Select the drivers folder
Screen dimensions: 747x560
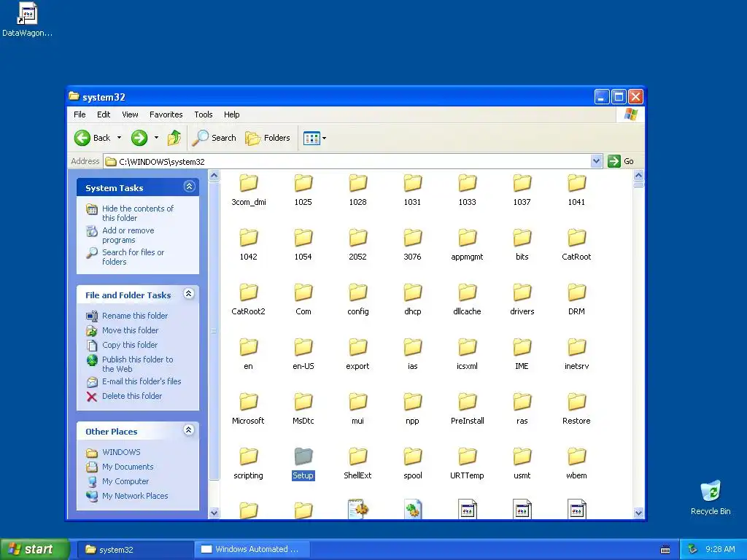pos(522,299)
